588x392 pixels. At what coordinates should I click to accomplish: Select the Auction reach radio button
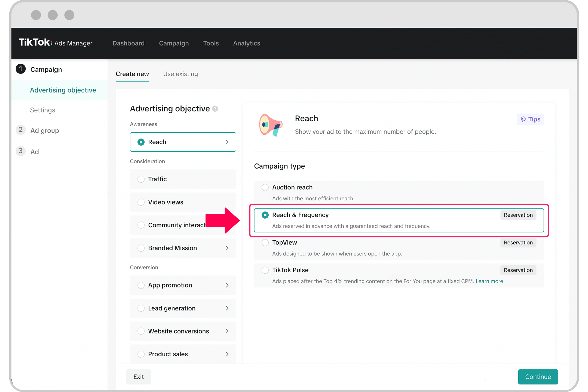click(x=265, y=187)
